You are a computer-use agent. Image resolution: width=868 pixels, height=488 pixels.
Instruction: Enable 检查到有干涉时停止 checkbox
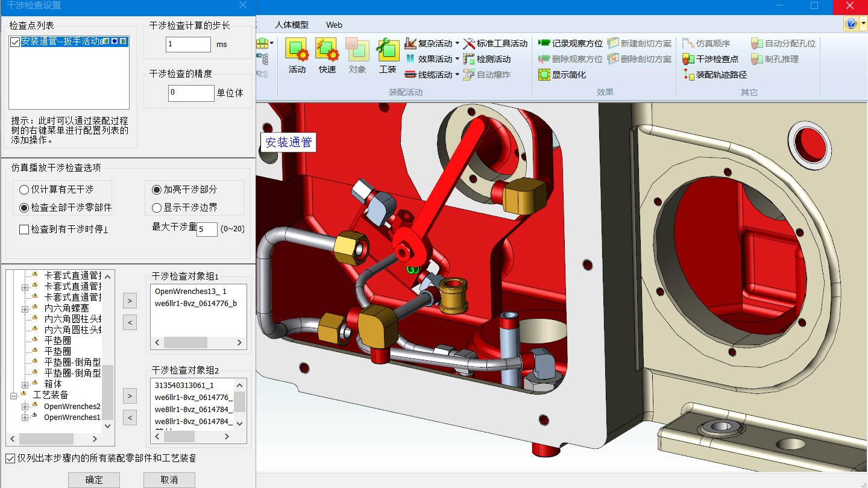tap(24, 230)
